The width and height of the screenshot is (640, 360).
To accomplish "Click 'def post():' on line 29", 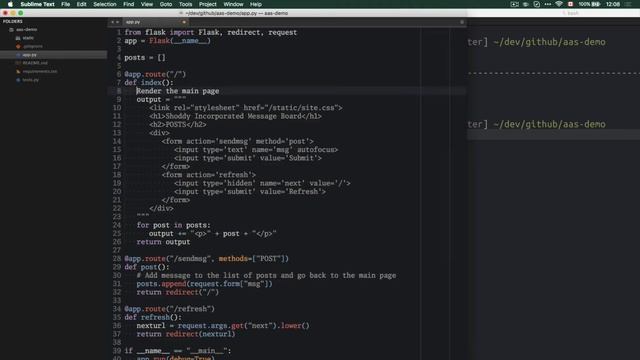I will [x=147, y=267].
